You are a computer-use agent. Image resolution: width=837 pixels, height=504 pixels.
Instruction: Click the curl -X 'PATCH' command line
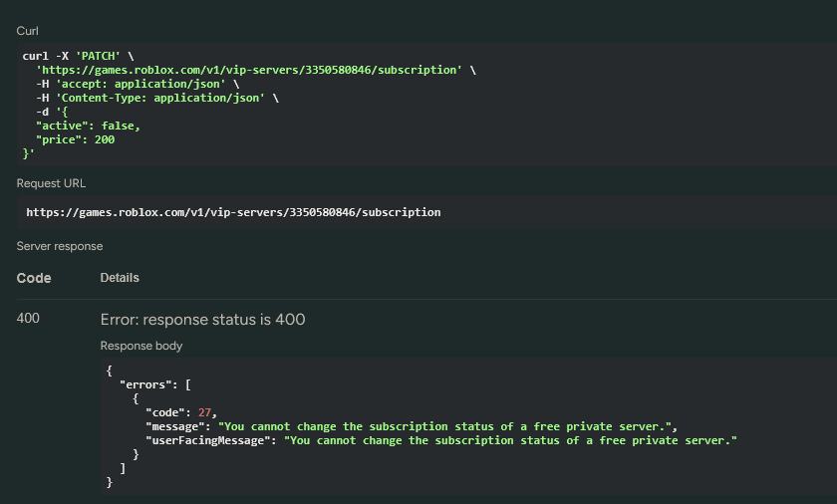click(x=78, y=56)
